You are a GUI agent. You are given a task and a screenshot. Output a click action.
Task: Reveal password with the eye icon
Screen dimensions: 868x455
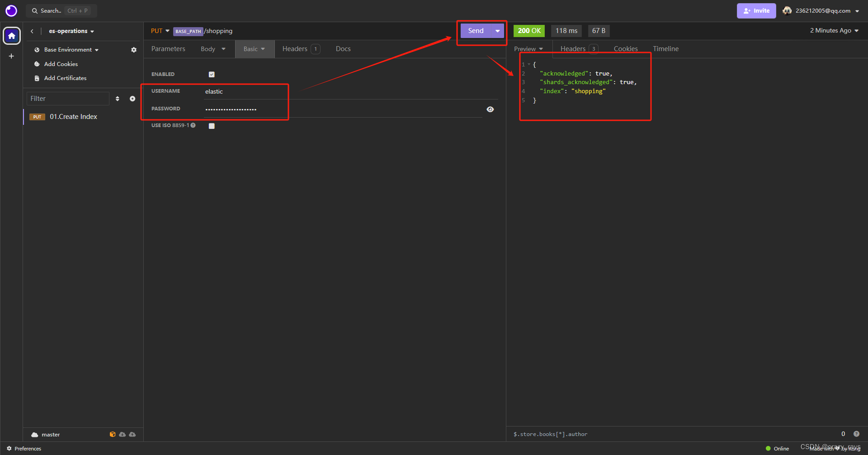click(x=490, y=109)
